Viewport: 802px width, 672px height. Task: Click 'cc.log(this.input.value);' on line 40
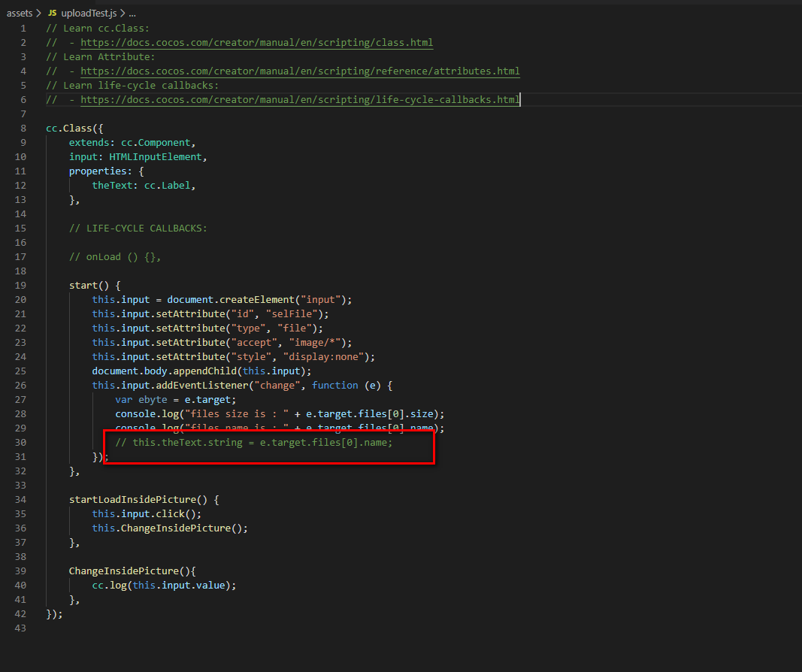[x=164, y=586]
